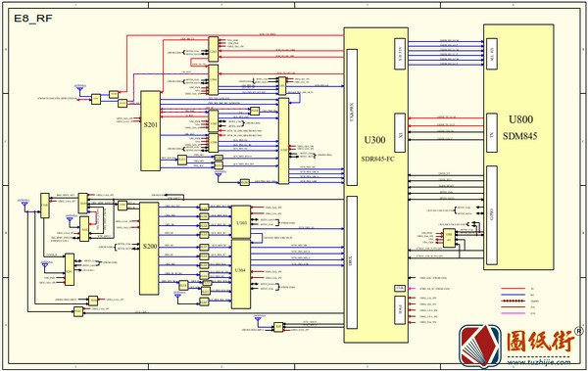
Task: Select the small chip left of GPIO bar
Action: [449, 238]
